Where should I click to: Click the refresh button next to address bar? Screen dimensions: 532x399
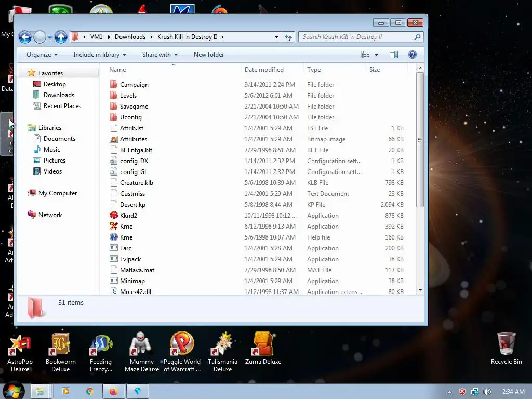click(x=288, y=37)
